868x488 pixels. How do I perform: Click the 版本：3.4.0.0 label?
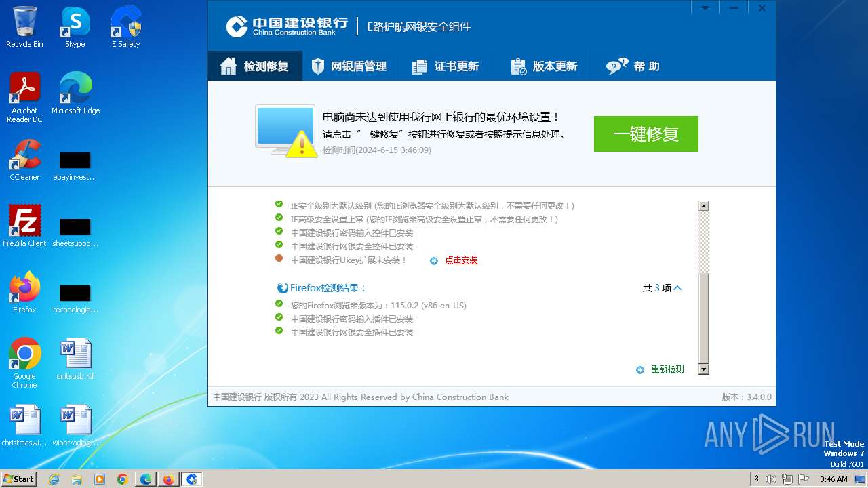(747, 397)
